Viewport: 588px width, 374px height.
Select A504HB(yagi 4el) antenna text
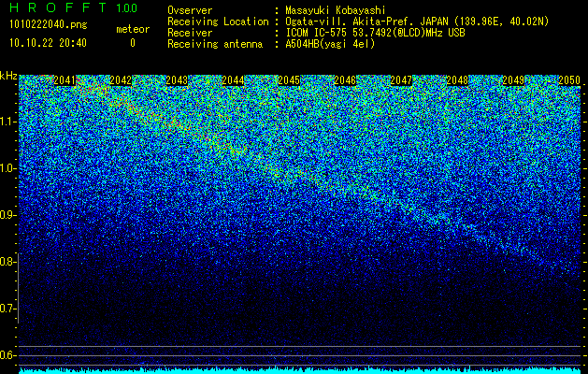(330, 44)
